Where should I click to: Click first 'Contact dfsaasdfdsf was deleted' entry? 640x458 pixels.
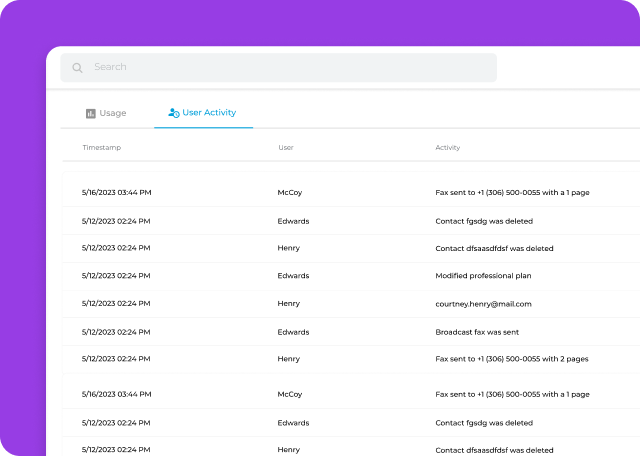click(494, 248)
